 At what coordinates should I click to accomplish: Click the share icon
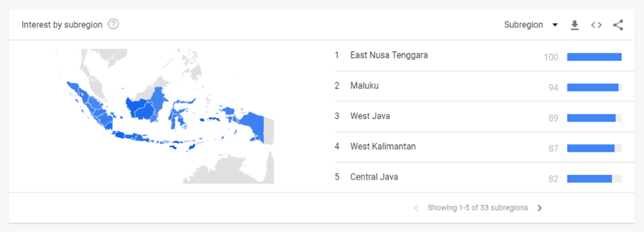pos(618,25)
